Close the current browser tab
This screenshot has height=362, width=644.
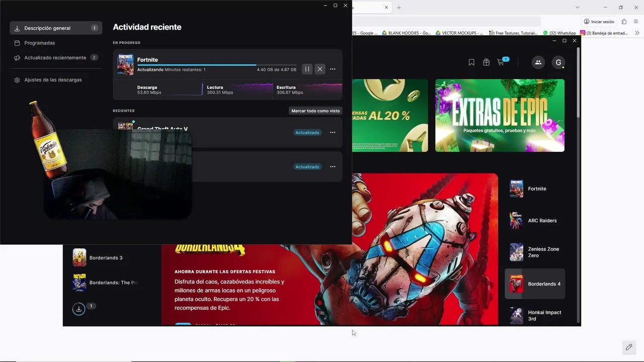point(386,8)
